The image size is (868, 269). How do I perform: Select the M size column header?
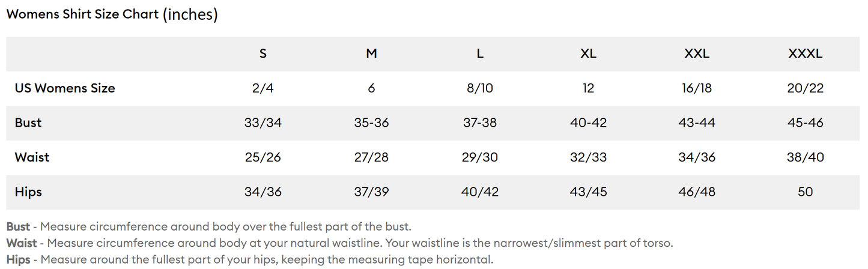coord(371,54)
